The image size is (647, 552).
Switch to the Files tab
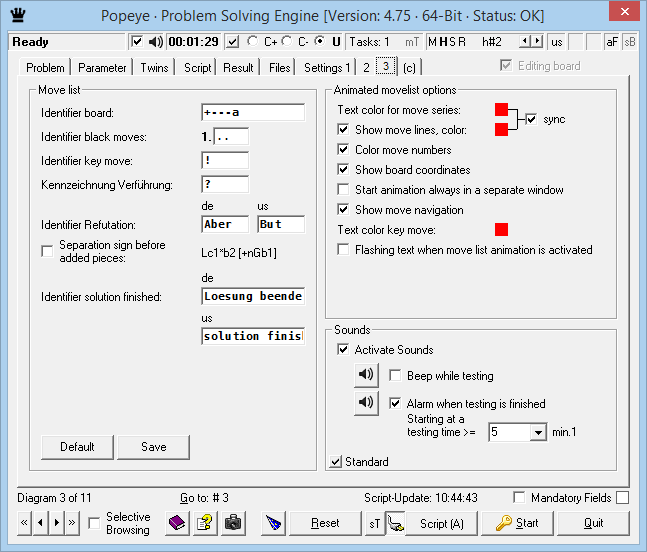pyautogui.click(x=279, y=68)
